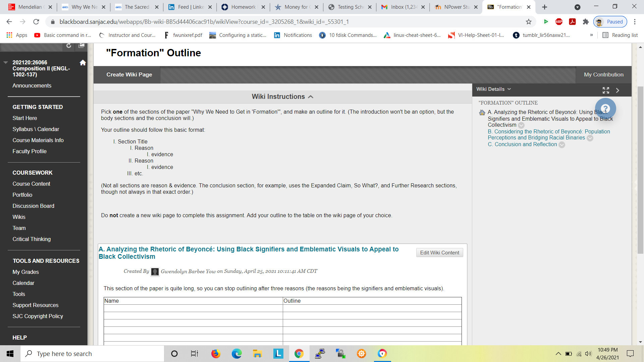The width and height of the screenshot is (644, 362).
Task: Open Syllabus \ Calendar in sidebar
Action: (36, 129)
